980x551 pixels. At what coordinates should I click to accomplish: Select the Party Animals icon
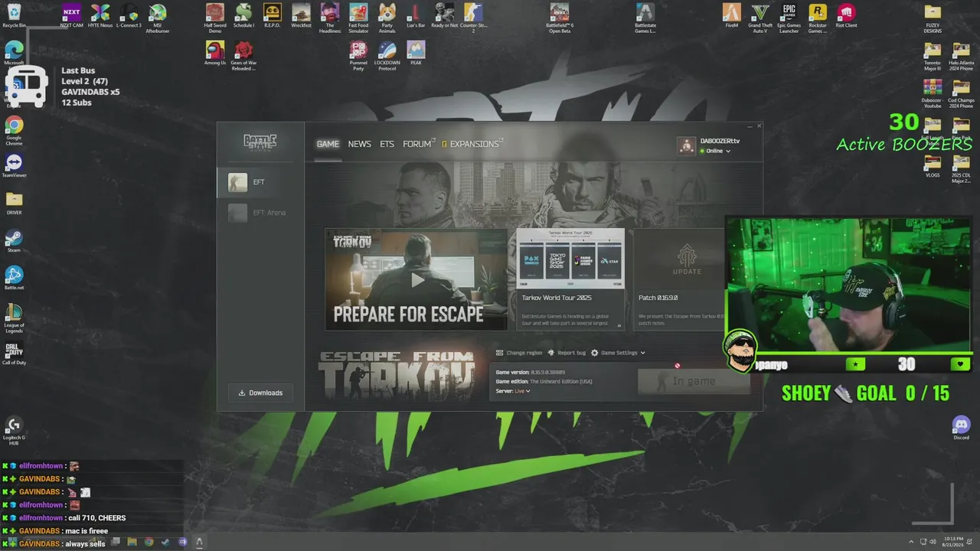coord(387,18)
